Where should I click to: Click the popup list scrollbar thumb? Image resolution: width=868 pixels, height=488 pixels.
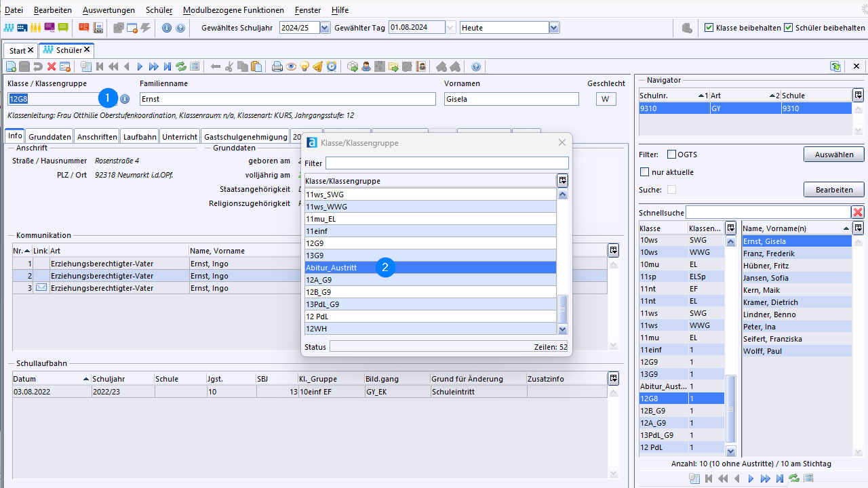[562, 309]
